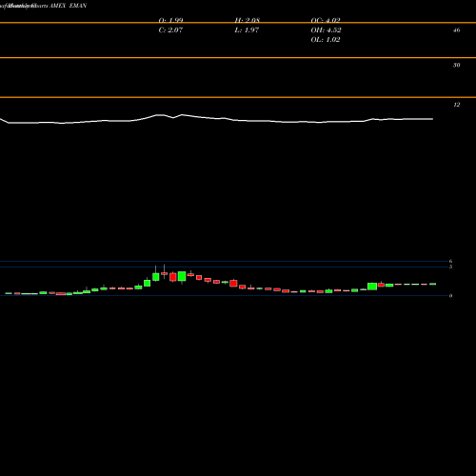Select the high value H: 2.08
Screen dimensions: 476x476
tap(248, 21)
